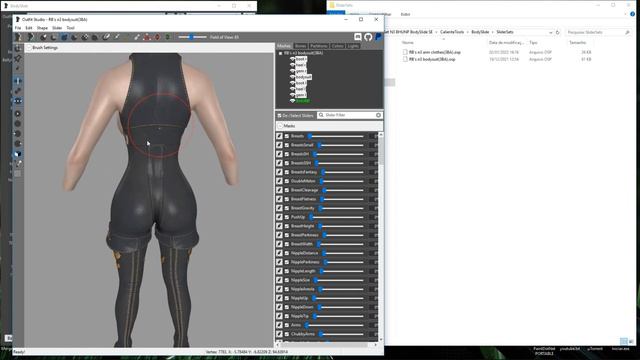Click the Slider Filter search field
This screenshot has height=360, width=640.
[x=349, y=115]
